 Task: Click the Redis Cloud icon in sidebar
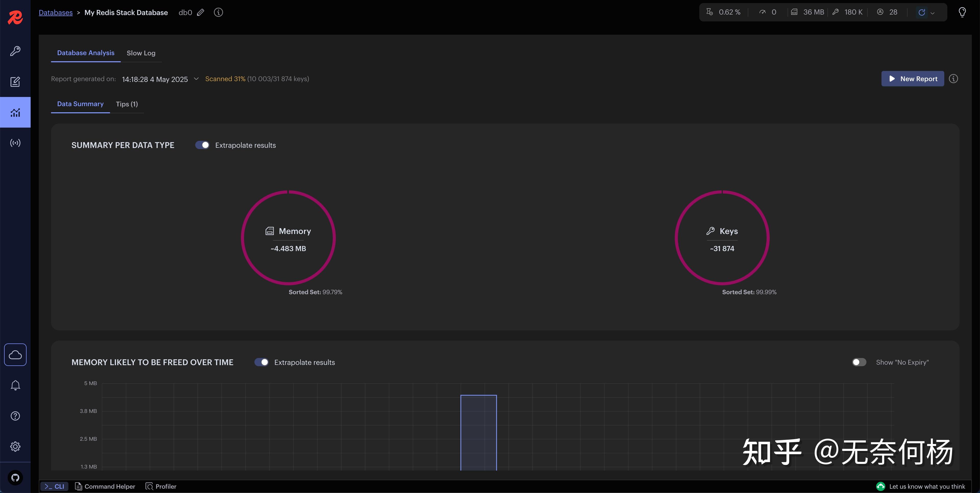point(15,354)
